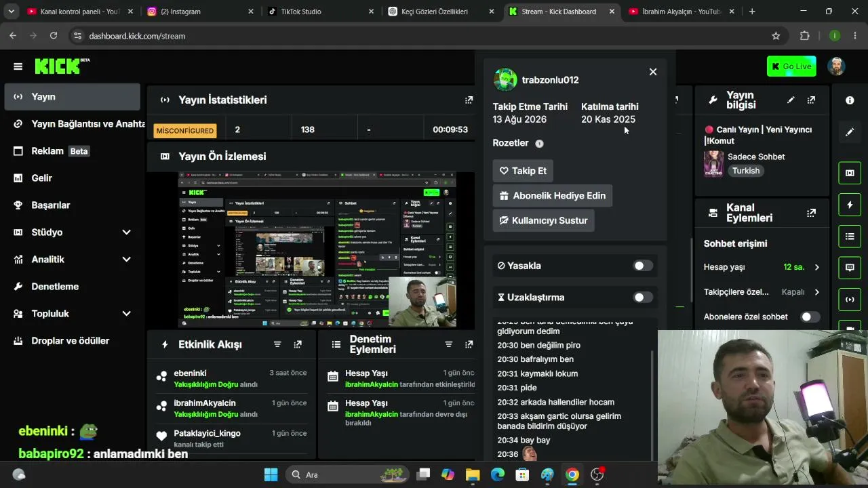The image size is (868, 488).
Task: Filter the Denetim Eylemleri list
Action: coord(448,344)
